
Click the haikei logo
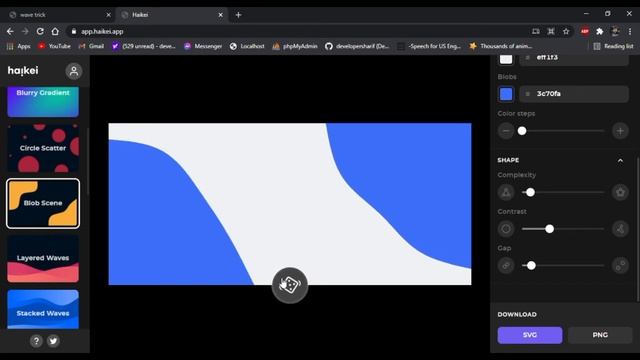click(x=23, y=71)
